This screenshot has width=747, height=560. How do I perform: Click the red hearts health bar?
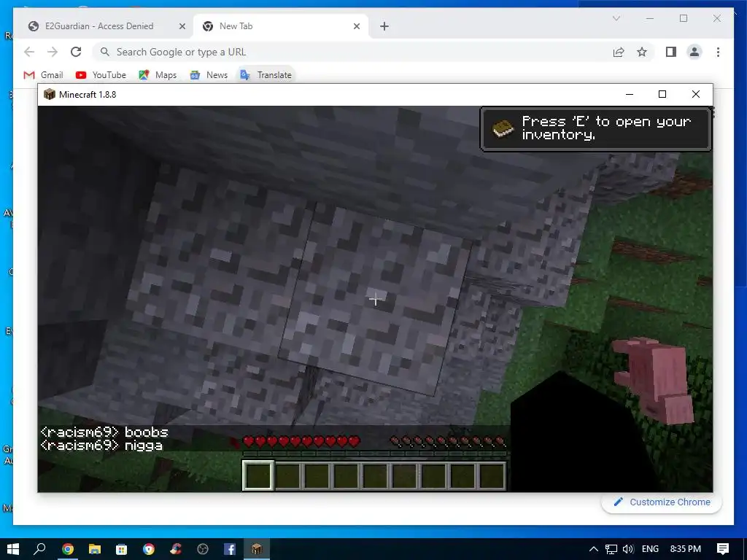[301, 442]
